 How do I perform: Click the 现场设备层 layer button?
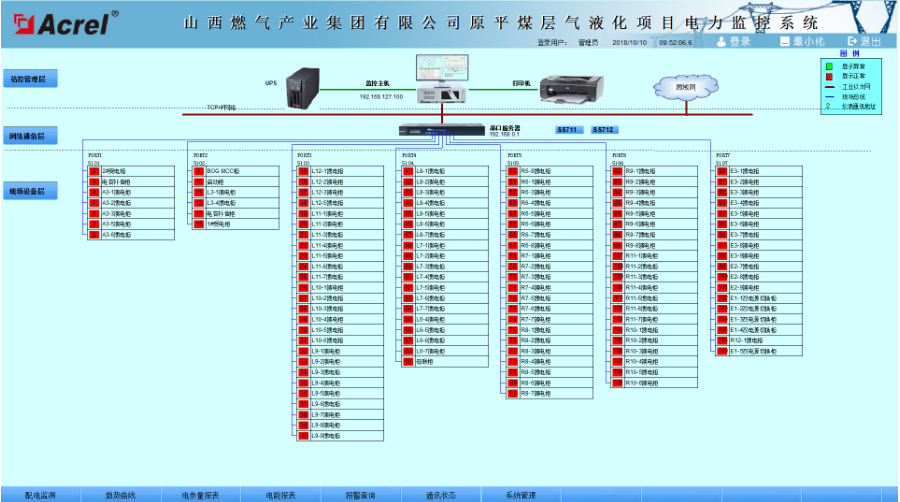click(30, 191)
